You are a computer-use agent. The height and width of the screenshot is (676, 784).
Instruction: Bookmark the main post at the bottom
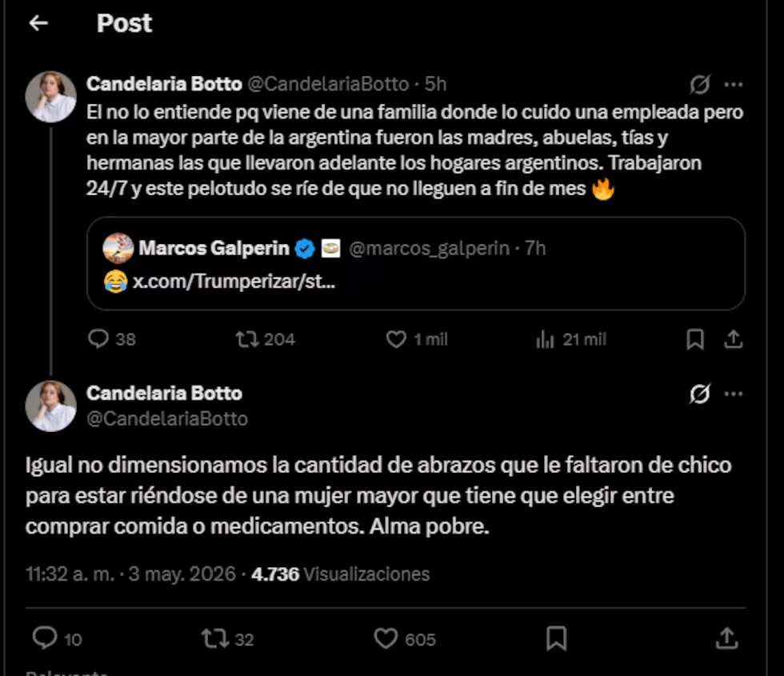tap(556, 638)
